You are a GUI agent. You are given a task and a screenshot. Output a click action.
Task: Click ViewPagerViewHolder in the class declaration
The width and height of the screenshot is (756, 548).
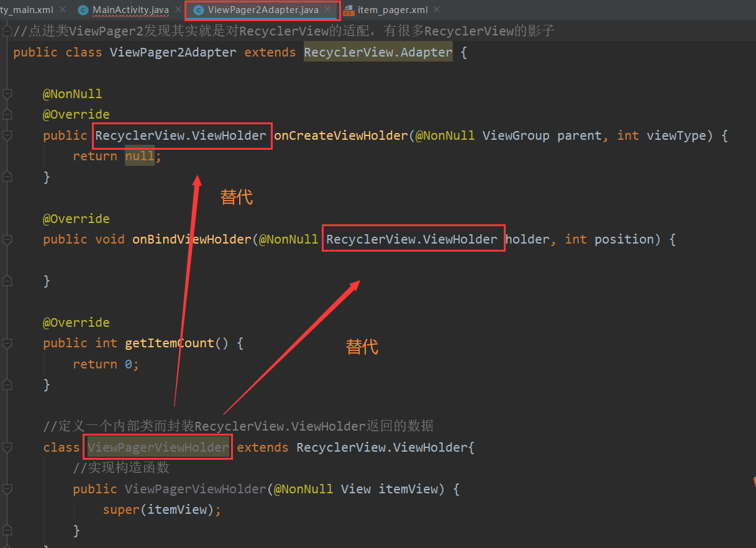[158, 447]
